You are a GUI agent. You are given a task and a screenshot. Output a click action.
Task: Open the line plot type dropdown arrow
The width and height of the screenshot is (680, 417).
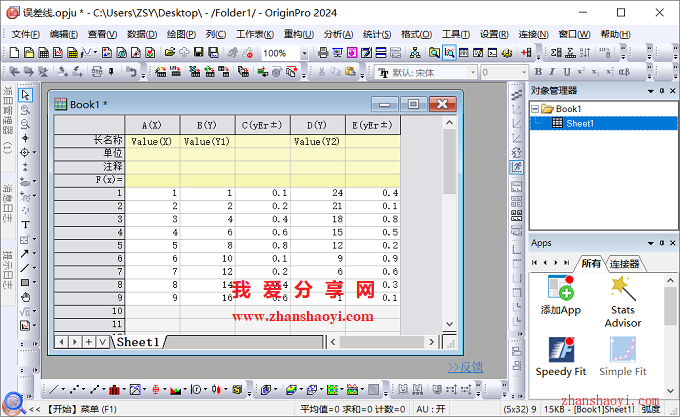63,390
